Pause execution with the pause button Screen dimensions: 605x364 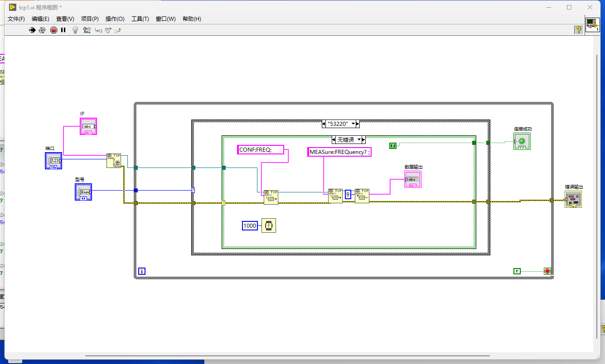pos(63,30)
